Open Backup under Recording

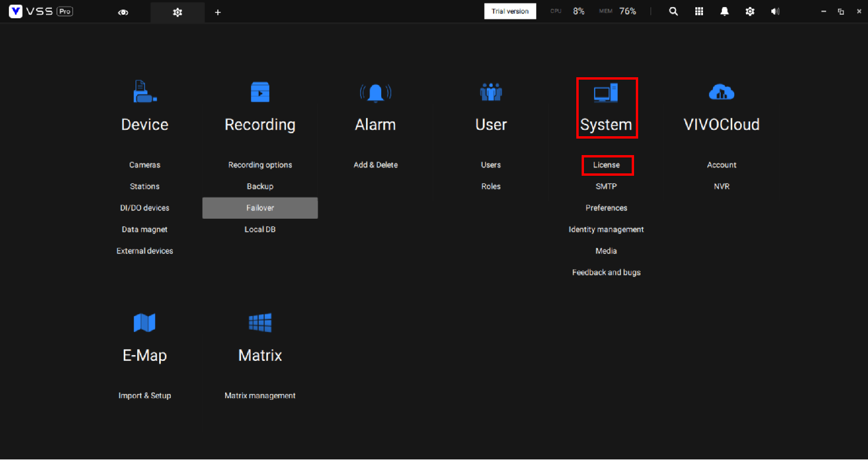[x=260, y=186]
